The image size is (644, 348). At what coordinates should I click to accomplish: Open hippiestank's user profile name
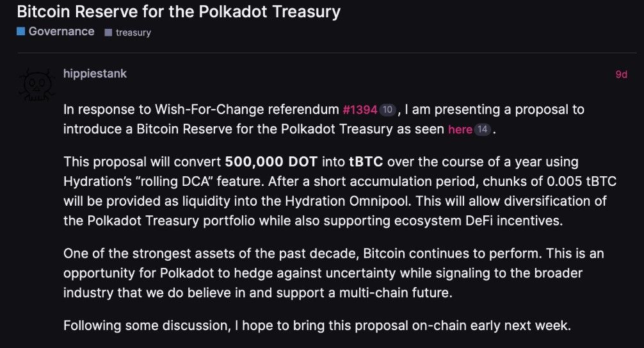pyautogui.click(x=95, y=74)
